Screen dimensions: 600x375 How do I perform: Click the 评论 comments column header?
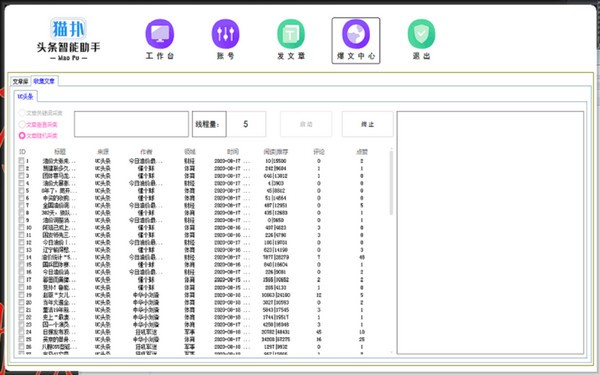[x=319, y=152]
